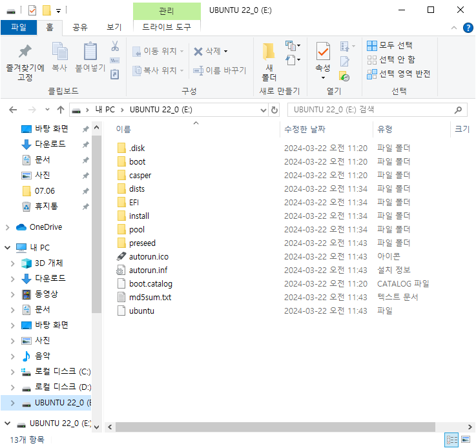This screenshot has height=448, width=476.
Task: Open the Move to dropdown
Action: [x=158, y=51]
